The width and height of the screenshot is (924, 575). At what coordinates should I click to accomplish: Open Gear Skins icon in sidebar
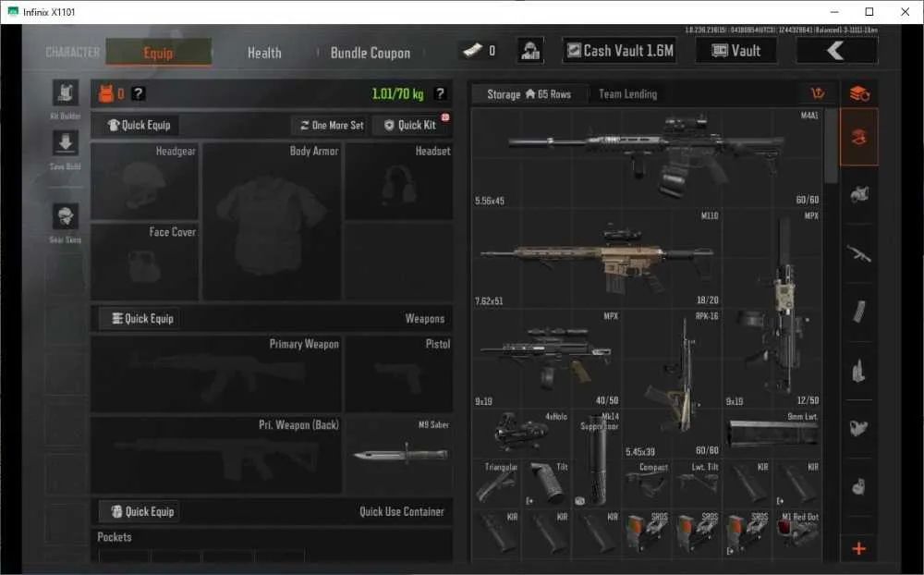(x=66, y=216)
